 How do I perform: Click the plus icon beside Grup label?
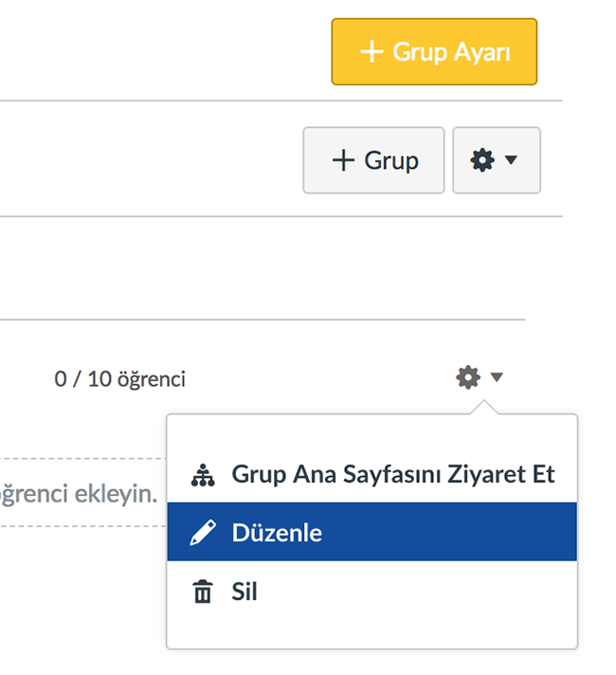[343, 160]
